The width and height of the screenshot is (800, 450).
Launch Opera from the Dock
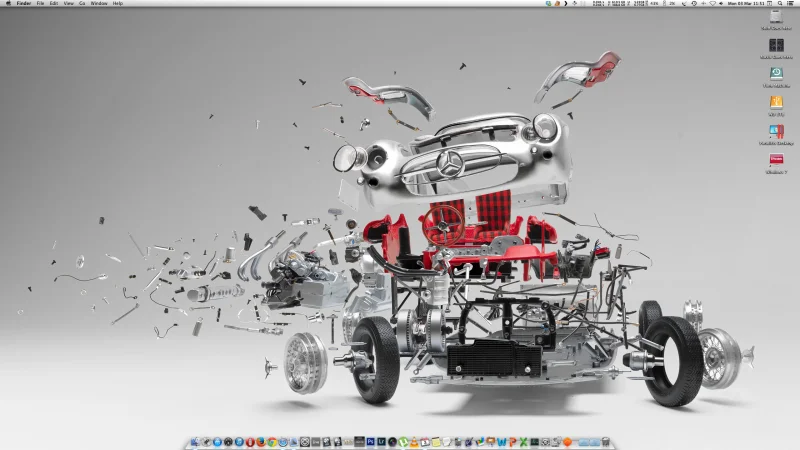(x=250, y=442)
